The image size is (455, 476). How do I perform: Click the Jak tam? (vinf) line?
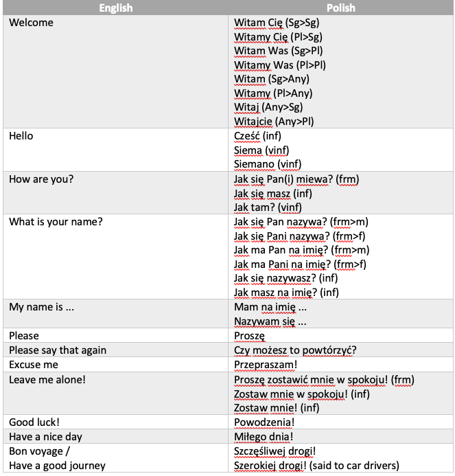268,207
